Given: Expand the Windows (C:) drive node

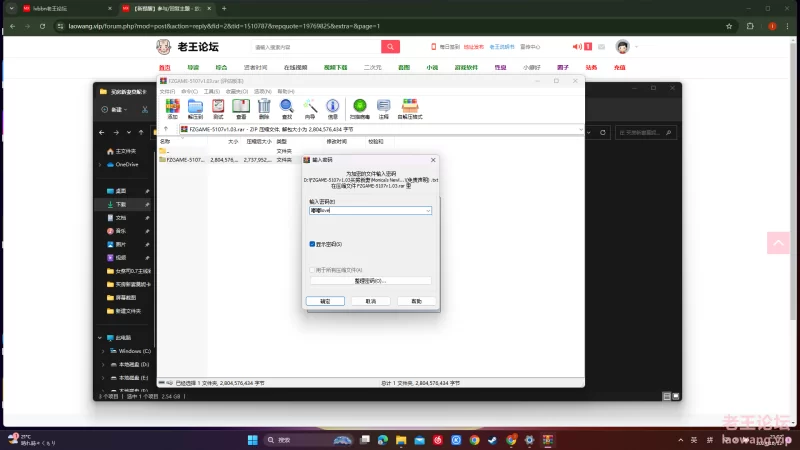Looking at the screenshot, I should [x=103, y=351].
